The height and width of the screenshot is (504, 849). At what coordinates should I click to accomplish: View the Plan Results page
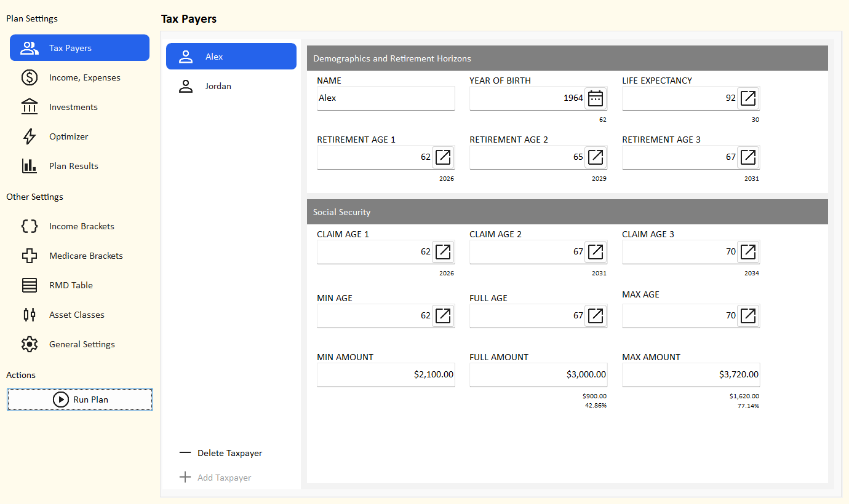tap(79, 166)
